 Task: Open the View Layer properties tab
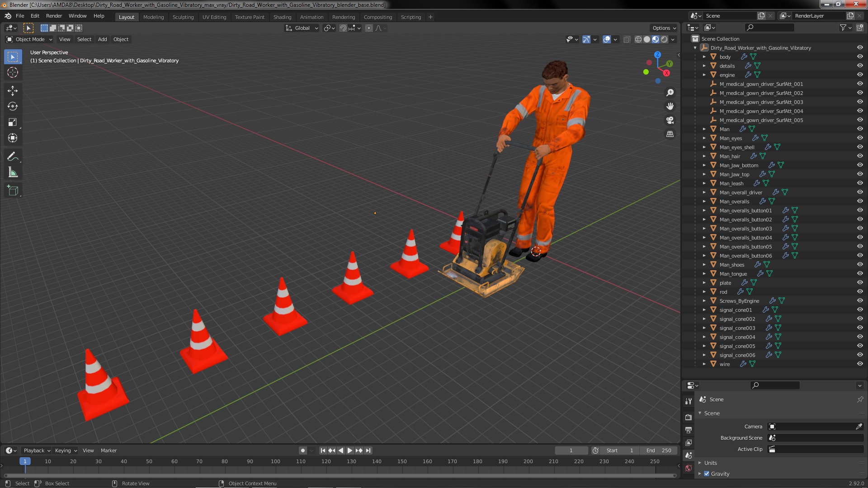(x=689, y=442)
